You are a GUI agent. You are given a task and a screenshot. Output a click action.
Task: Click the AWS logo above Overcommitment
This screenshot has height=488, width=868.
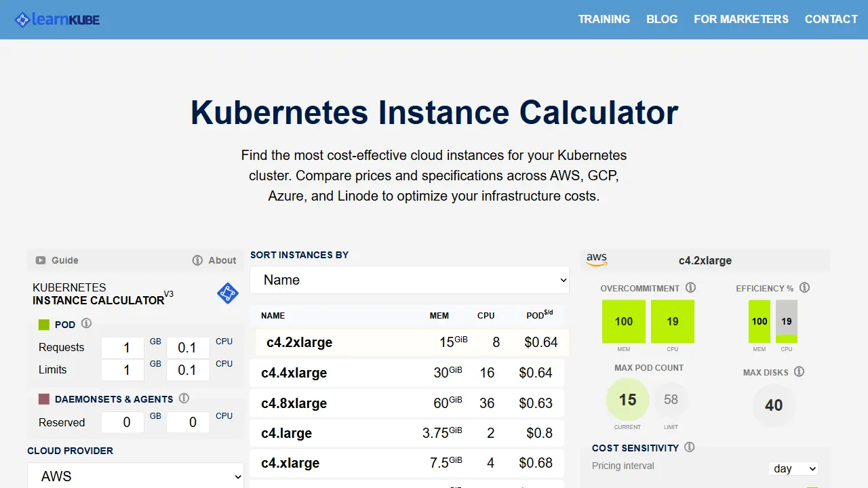[597, 260]
